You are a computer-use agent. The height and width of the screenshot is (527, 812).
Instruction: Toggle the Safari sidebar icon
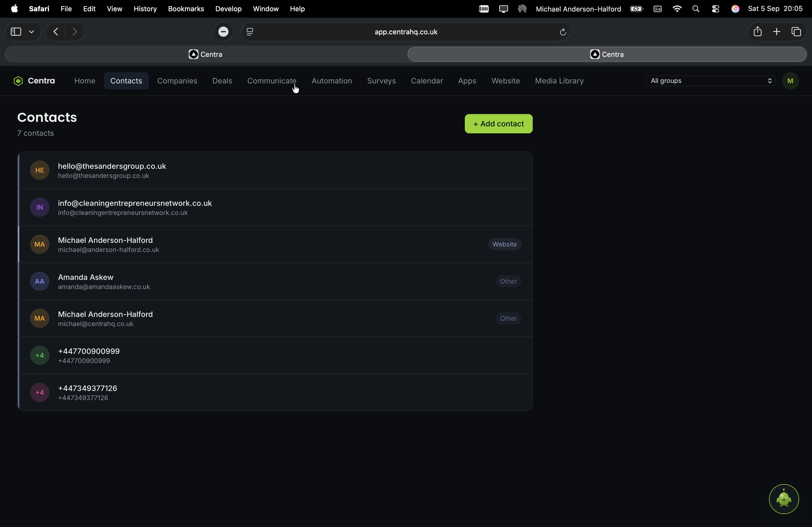coord(16,32)
